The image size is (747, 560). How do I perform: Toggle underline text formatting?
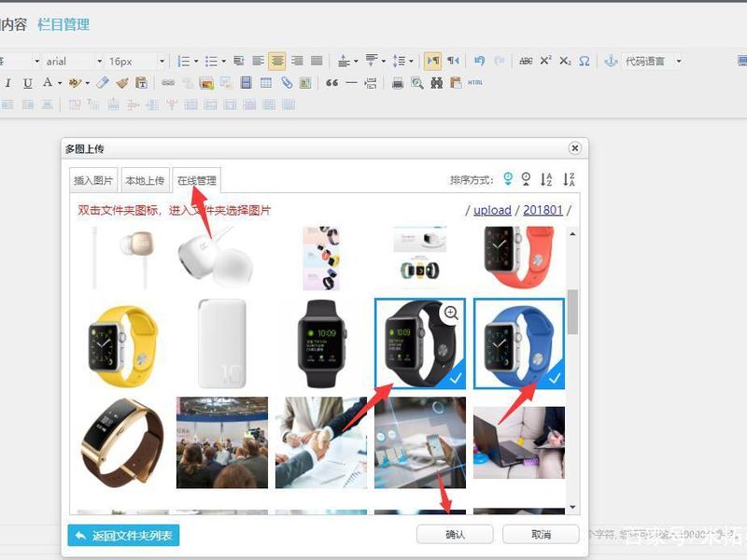28,83
